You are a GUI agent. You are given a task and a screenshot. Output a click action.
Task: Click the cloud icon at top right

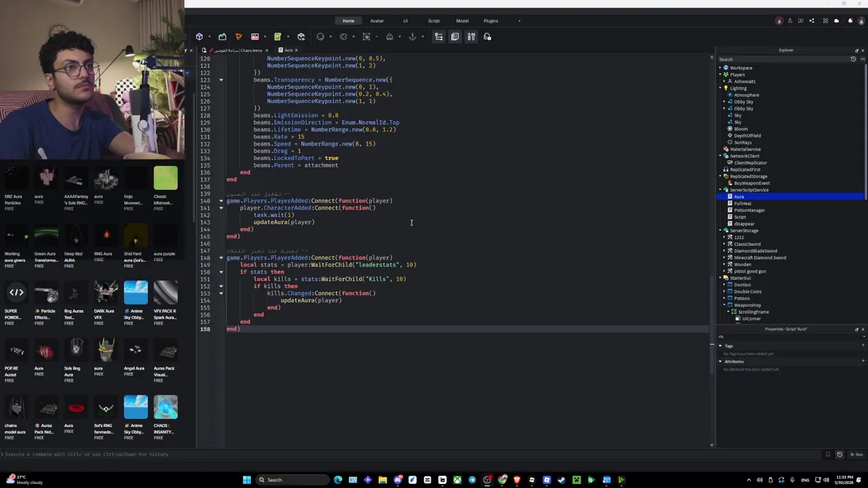(x=836, y=21)
